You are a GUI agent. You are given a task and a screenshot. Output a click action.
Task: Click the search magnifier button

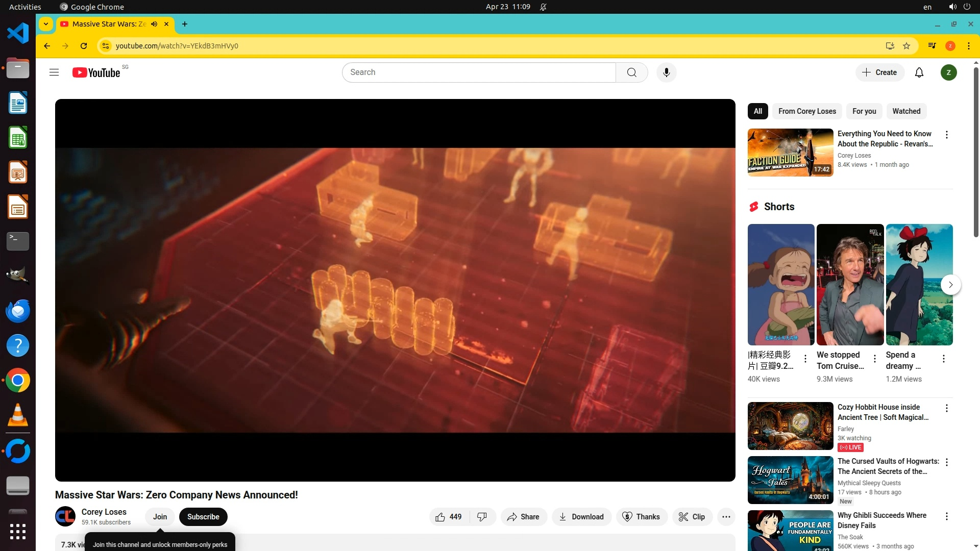tap(631, 72)
